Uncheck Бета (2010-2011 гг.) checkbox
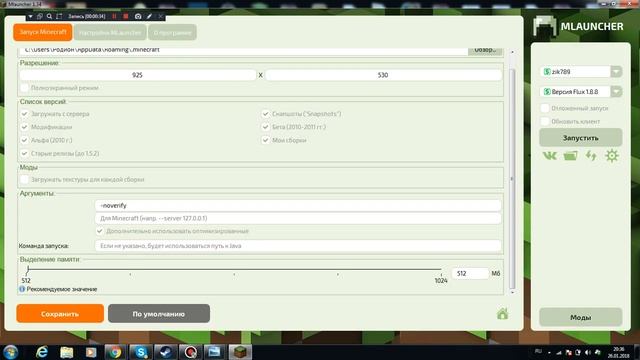Image resolution: width=640 pixels, height=360 pixels. [x=265, y=127]
